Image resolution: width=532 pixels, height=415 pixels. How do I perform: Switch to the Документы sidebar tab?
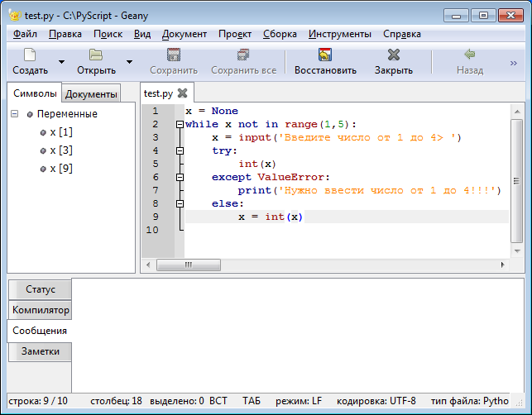[x=91, y=94]
